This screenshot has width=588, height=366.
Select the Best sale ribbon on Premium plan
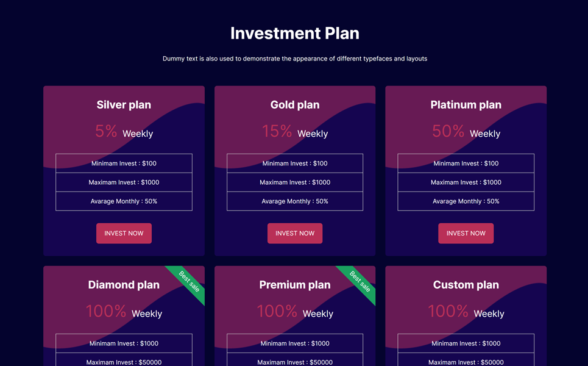point(360,281)
